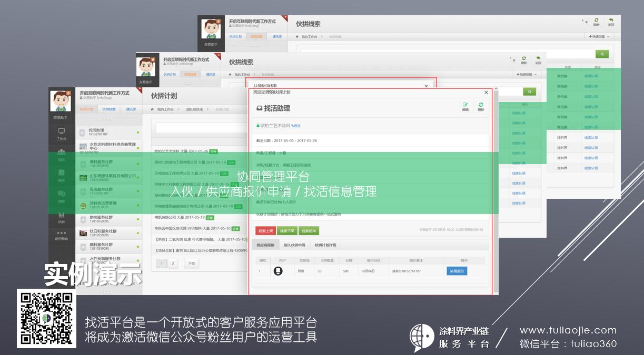Switch to the 伙拼计划详情 tab
Viewport: 644px width, 355px height.
pos(325,245)
